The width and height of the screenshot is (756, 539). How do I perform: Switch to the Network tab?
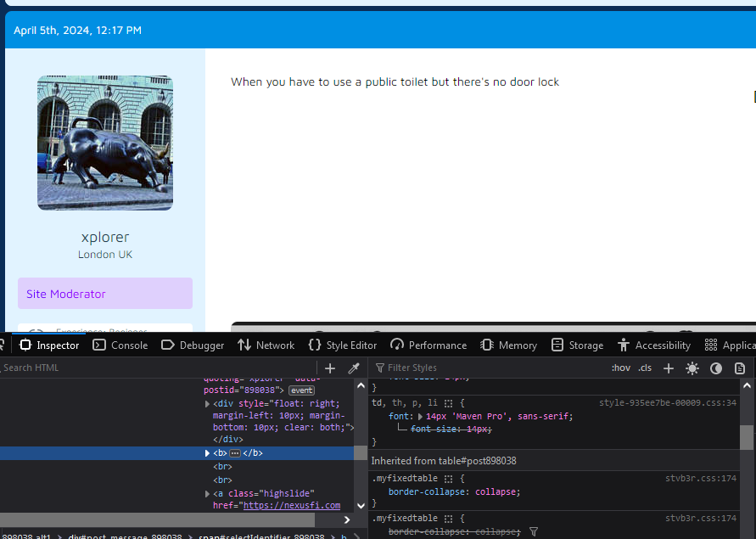[266, 345]
